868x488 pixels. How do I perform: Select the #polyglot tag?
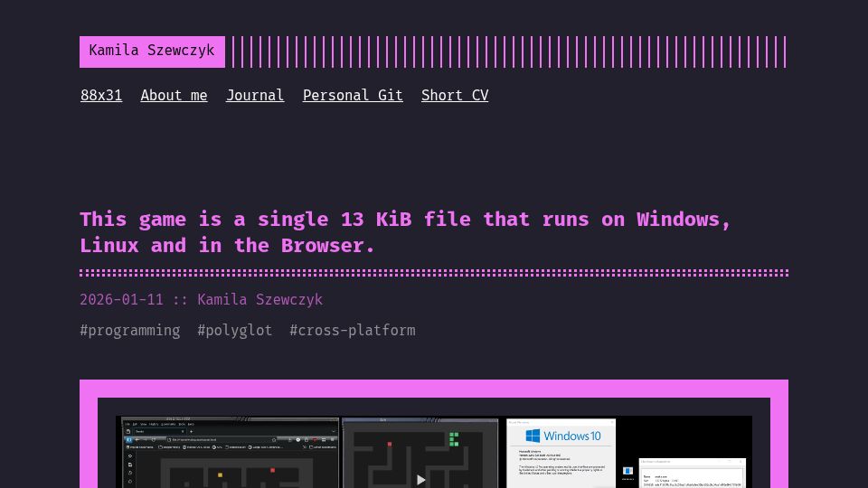coord(235,331)
